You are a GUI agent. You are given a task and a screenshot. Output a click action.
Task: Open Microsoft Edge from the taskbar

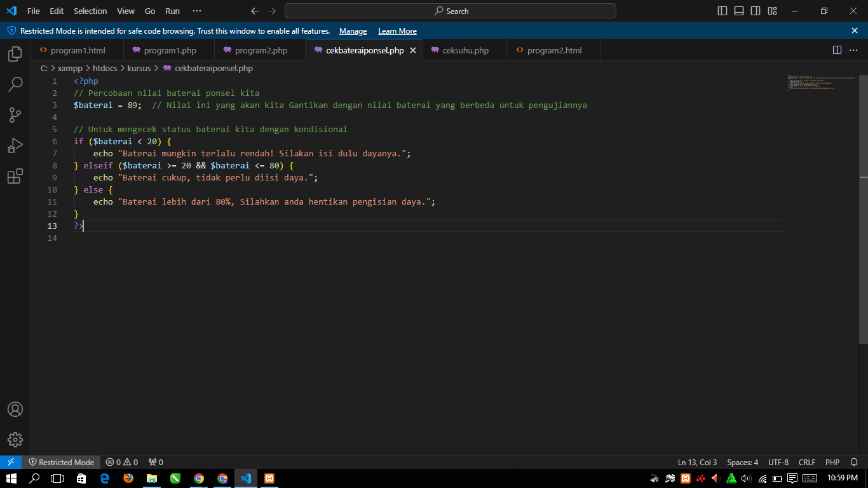[x=105, y=478]
